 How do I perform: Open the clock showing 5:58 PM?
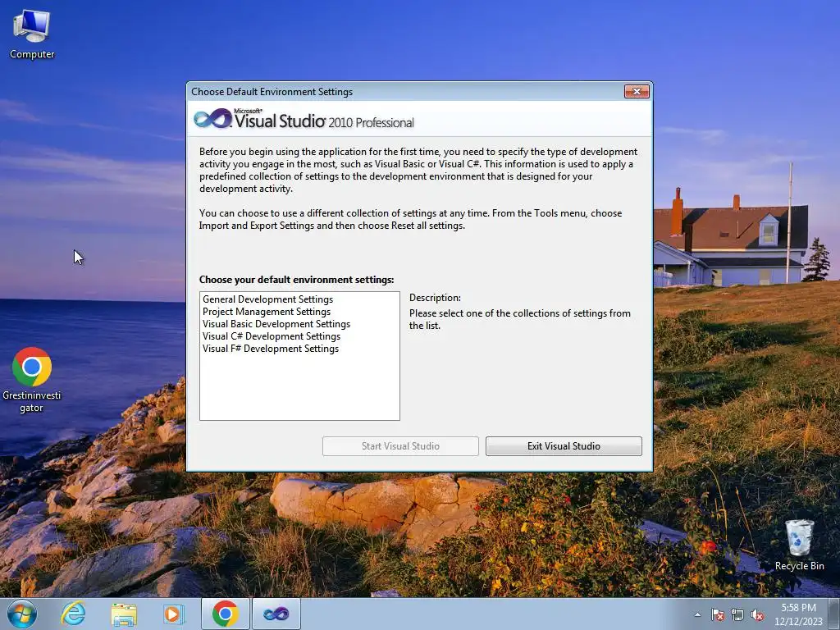click(x=798, y=614)
